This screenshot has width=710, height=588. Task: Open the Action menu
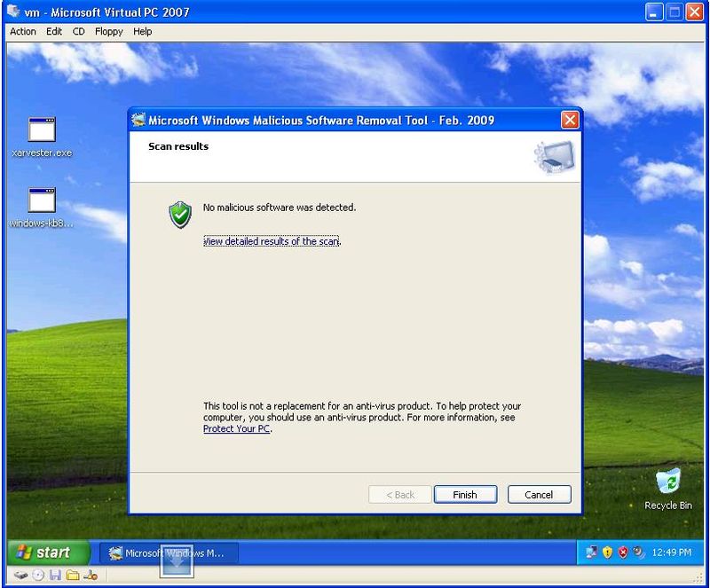23,31
